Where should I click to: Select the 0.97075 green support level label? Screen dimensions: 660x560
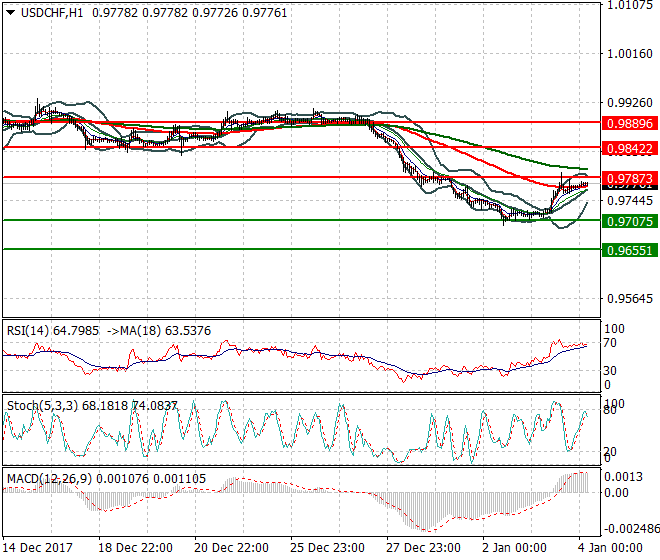630,221
